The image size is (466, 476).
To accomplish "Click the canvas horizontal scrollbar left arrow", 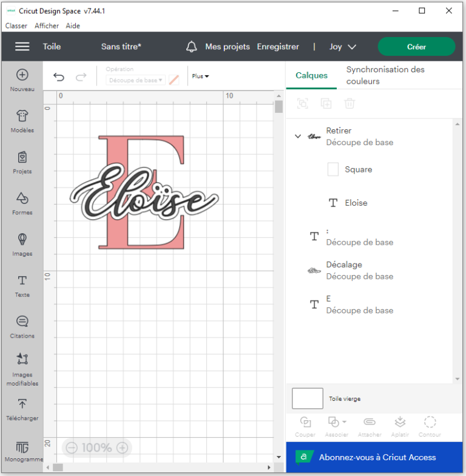I will coord(47,467).
